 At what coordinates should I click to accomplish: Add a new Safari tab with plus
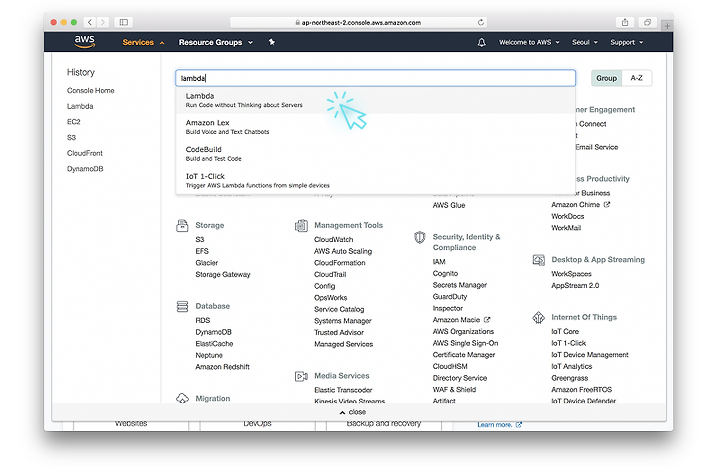coord(667,26)
